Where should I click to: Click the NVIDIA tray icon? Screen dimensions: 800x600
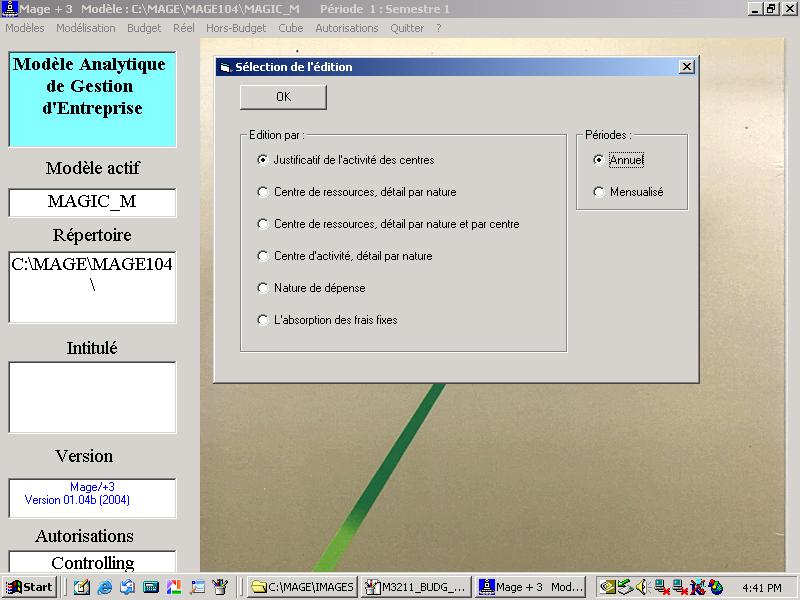[x=607, y=587]
